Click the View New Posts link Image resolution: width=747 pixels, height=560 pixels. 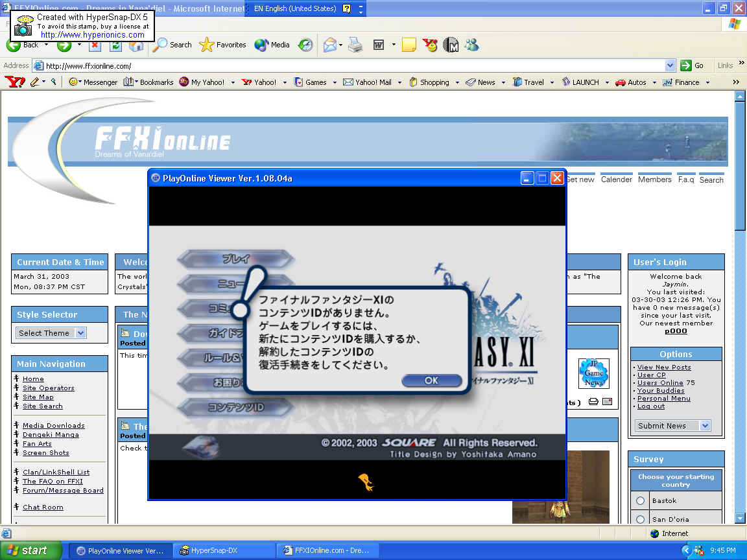pos(664,367)
